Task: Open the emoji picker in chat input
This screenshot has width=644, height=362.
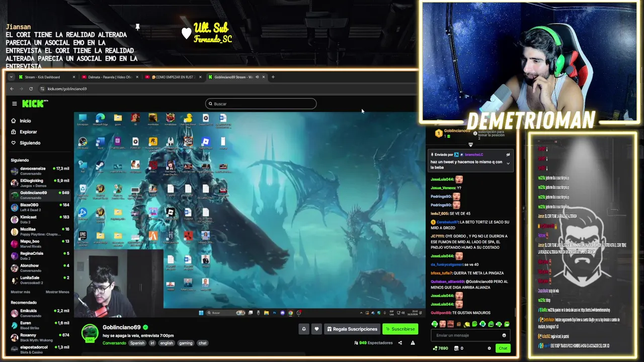Action: (504, 335)
